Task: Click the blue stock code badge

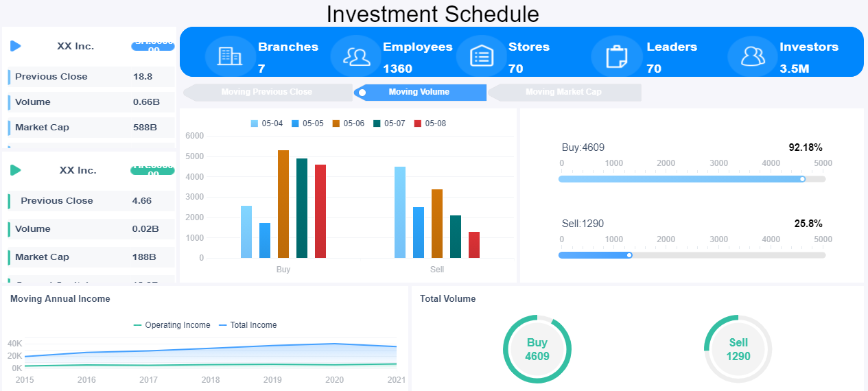Action: [153, 46]
